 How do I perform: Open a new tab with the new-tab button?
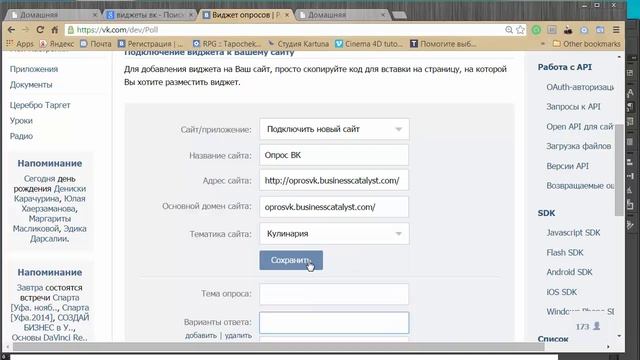coord(399,15)
